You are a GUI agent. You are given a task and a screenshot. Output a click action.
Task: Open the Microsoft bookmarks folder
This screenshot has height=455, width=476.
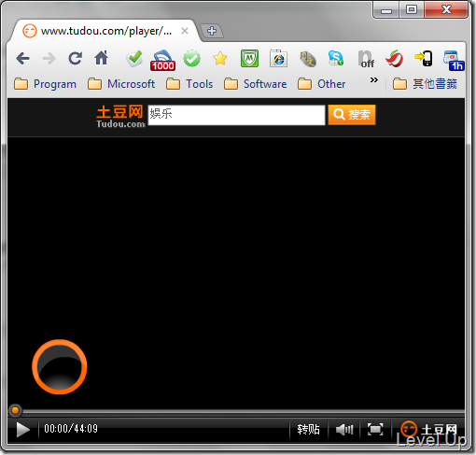tap(121, 84)
